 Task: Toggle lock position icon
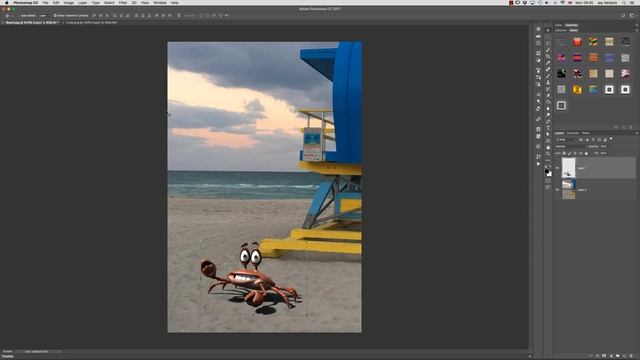pyautogui.click(x=575, y=153)
